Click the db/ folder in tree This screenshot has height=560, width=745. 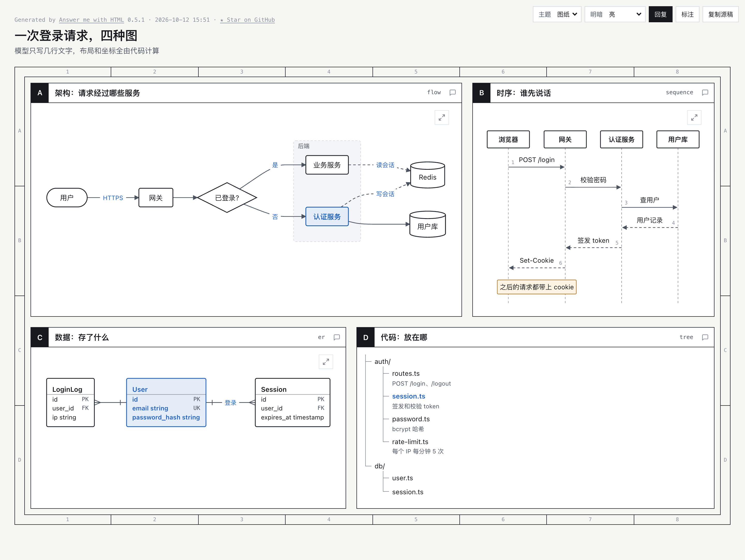pos(379,466)
